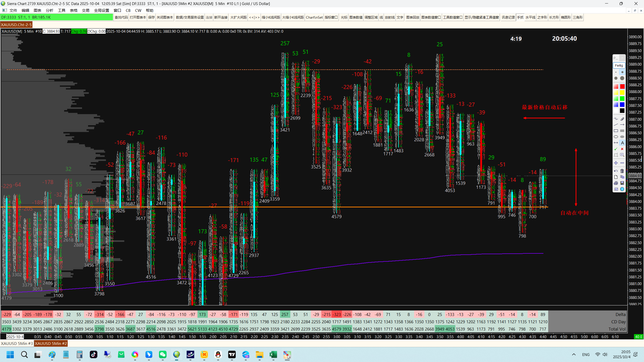Expand the system tray hidden icons chevron

point(574,354)
